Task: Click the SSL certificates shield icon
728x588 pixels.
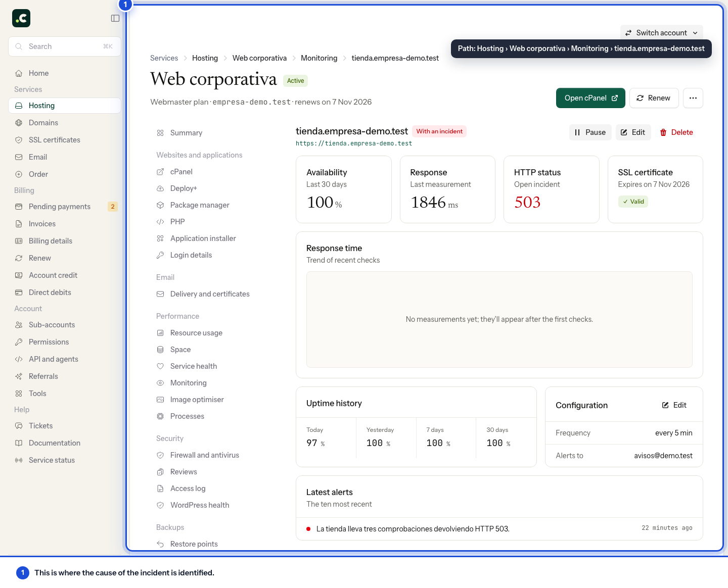Action: click(x=19, y=140)
